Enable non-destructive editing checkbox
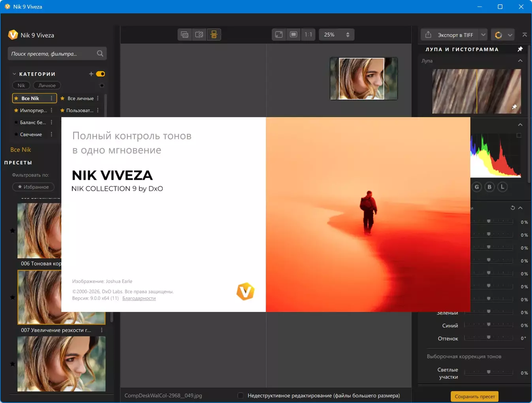532x403 pixels. tap(241, 395)
